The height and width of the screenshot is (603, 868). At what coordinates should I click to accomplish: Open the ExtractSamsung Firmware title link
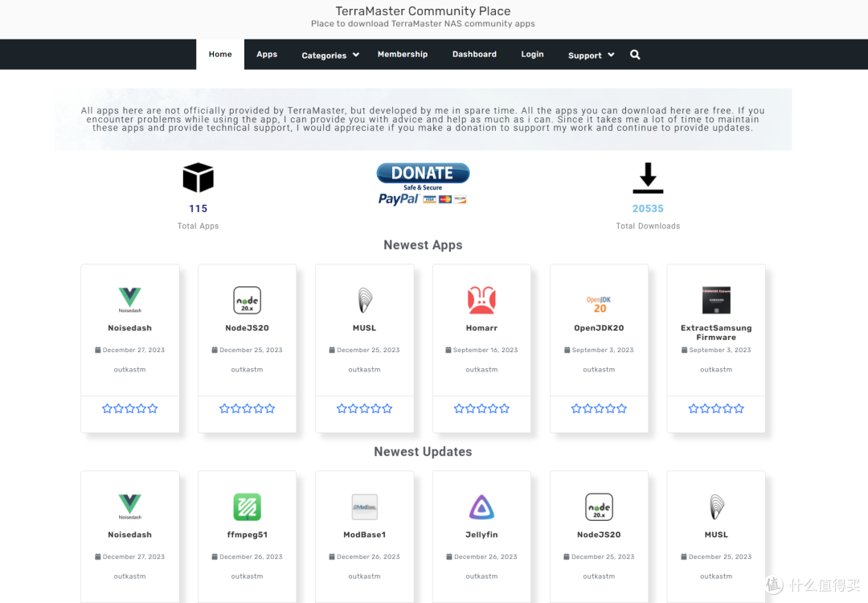716,332
